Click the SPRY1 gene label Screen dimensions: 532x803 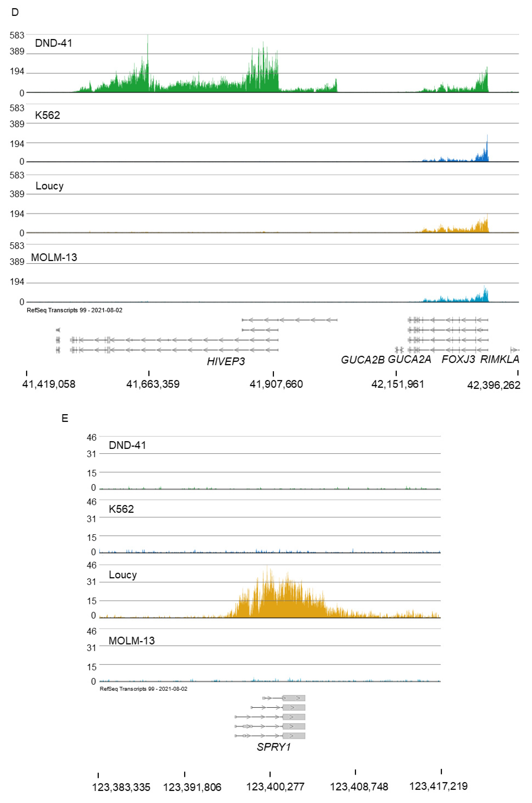pyautogui.click(x=273, y=747)
